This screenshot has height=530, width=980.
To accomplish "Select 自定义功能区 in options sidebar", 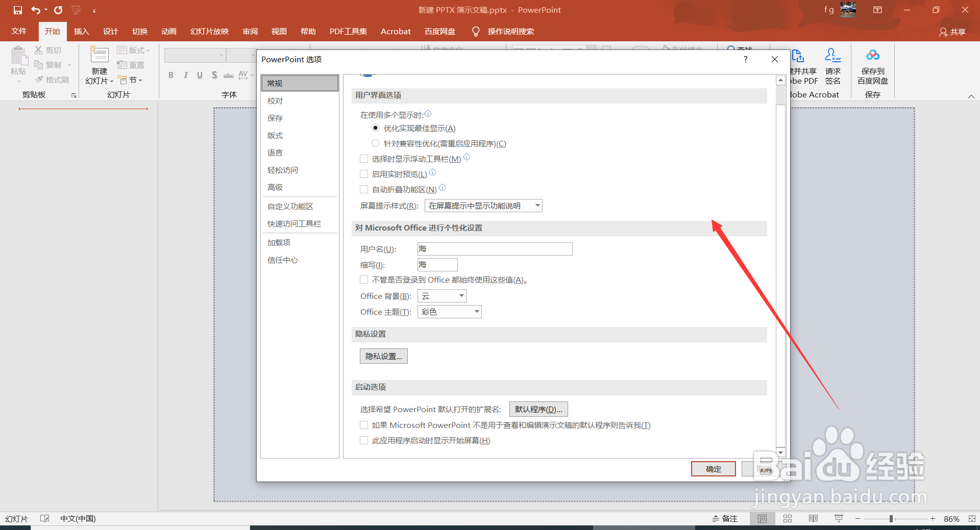I will point(300,206).
